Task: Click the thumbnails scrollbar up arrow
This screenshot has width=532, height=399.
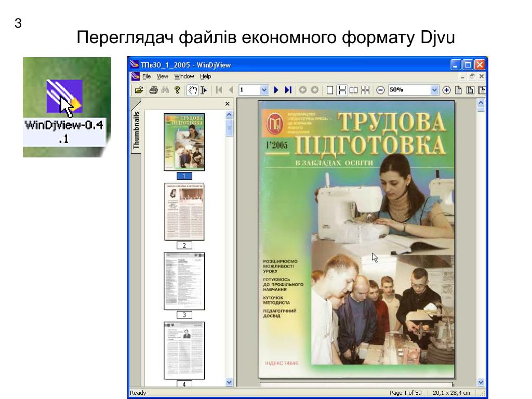Action: click(x=229, y=115)
